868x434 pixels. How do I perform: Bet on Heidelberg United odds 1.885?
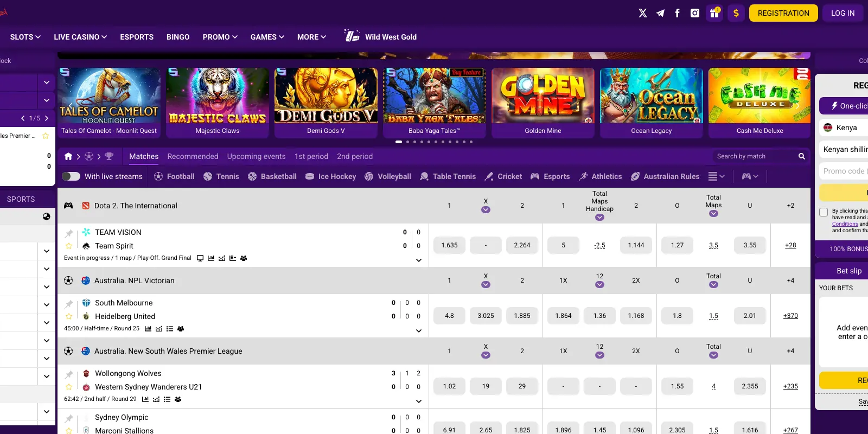tap(522, 316)
